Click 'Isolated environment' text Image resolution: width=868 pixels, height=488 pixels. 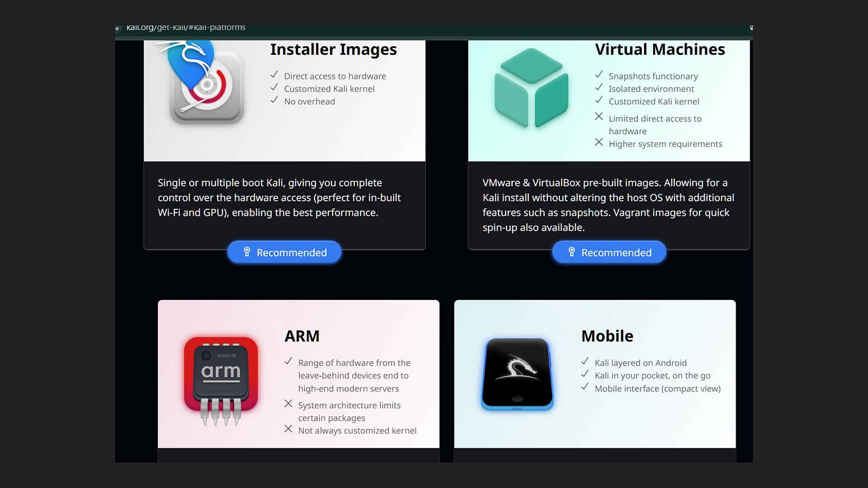[x=651, y=89]
